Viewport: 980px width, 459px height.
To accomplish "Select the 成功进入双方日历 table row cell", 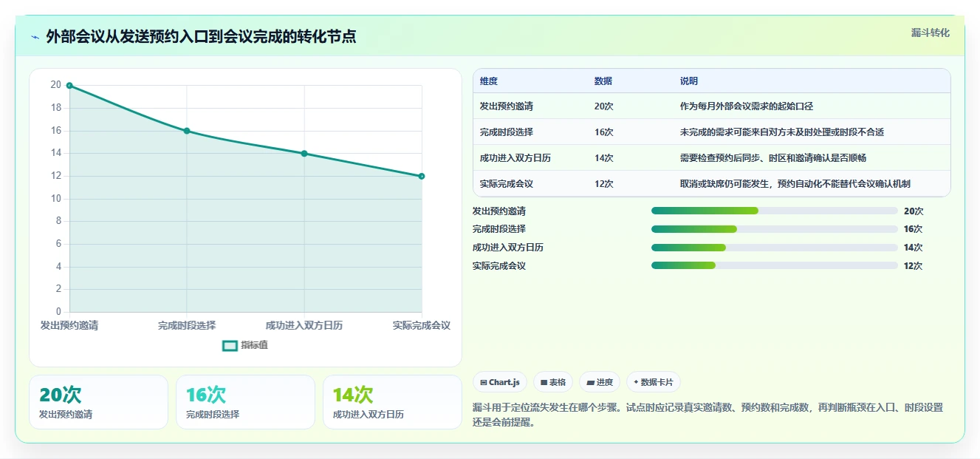I will pos(515,158).
